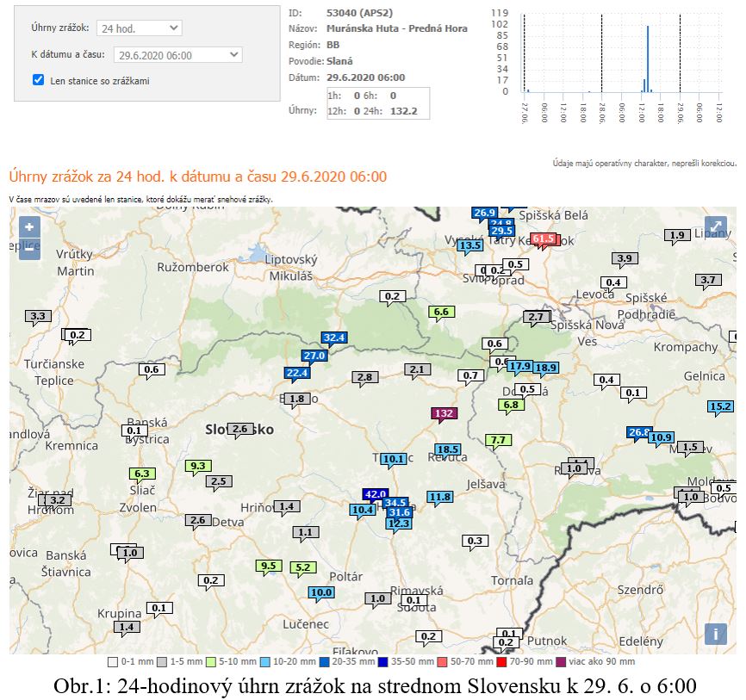The width and height of the screenshot is (746, 700).
Task: Click the 0-1 mm legend swatch
Action: pos(112,662)
